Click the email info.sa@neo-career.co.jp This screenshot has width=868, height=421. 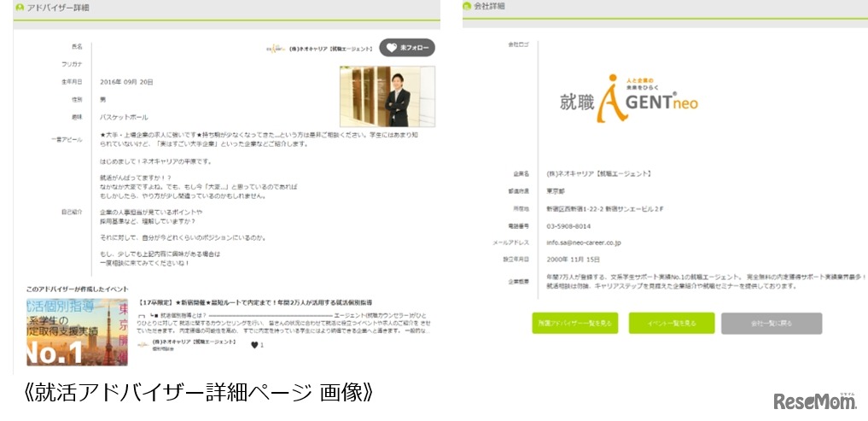[584, 243]
